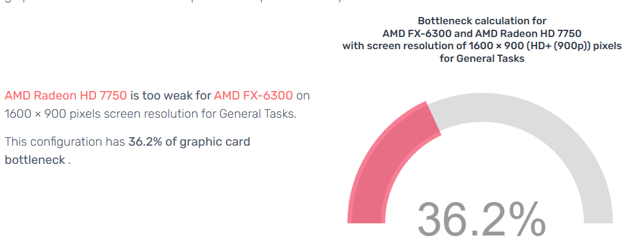Click the 'AMD FX-6300 and AMD Radeon HD 7750' title line
Screen dimensions: 644x247
point(482,33)
